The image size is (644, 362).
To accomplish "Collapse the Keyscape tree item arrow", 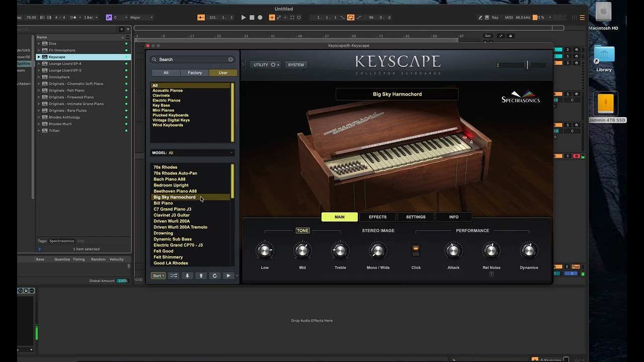I will click(x=39, y=57).
